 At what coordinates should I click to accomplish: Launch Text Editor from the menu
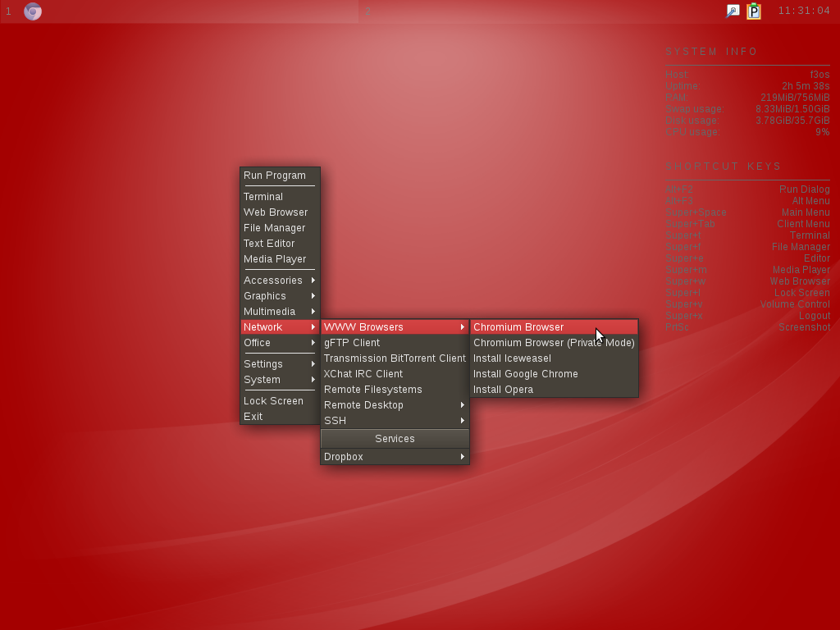(280, 243)
